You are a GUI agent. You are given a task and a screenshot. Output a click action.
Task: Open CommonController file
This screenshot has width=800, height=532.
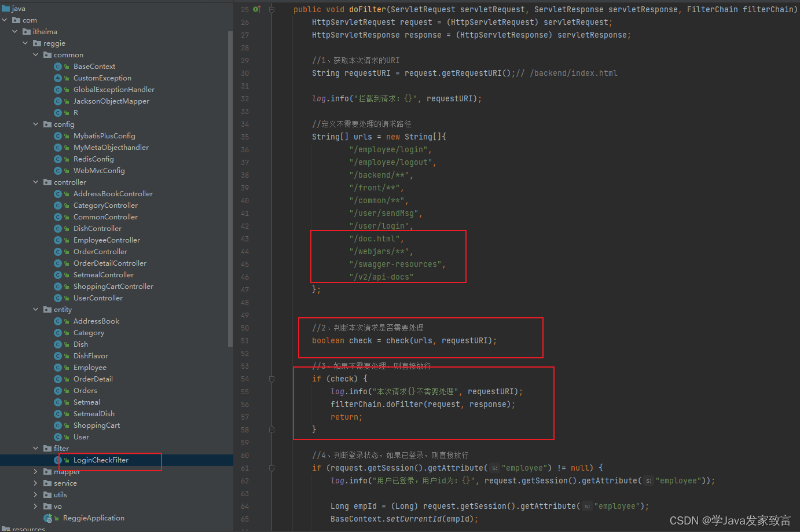[105, 217]
